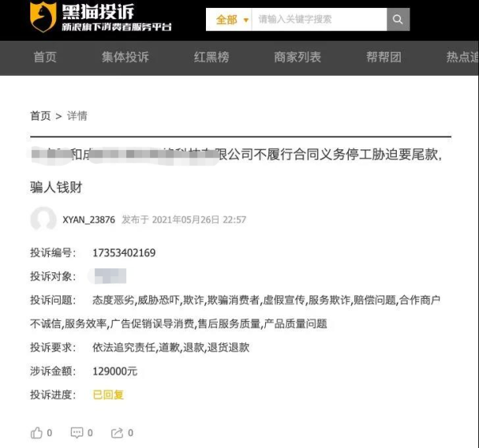Open the 首页 navigation tab
This screenshot has height=448, width=479.
[x=46, y=57]
